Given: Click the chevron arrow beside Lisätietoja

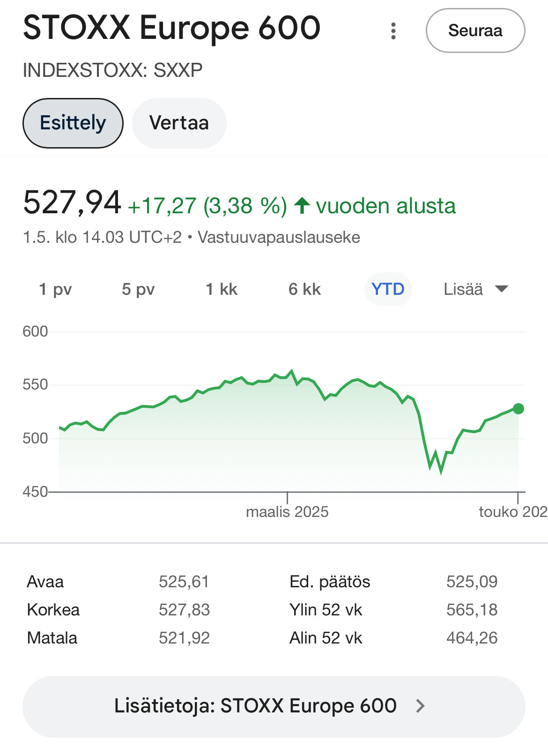Looking at the screenshot, I should [x=420, y=706].
